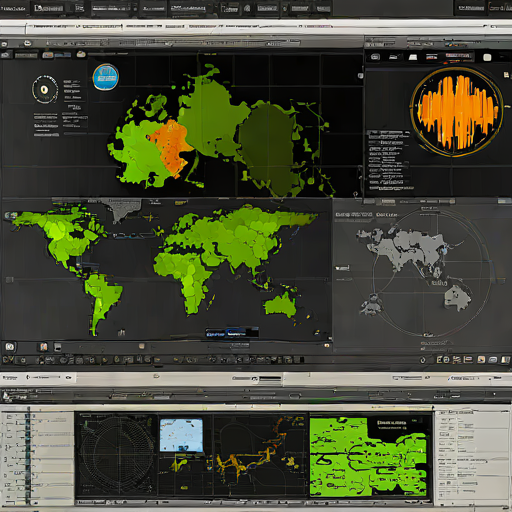Click the white trapezoid icon in the waveform panel toolbar

(413, 57)
